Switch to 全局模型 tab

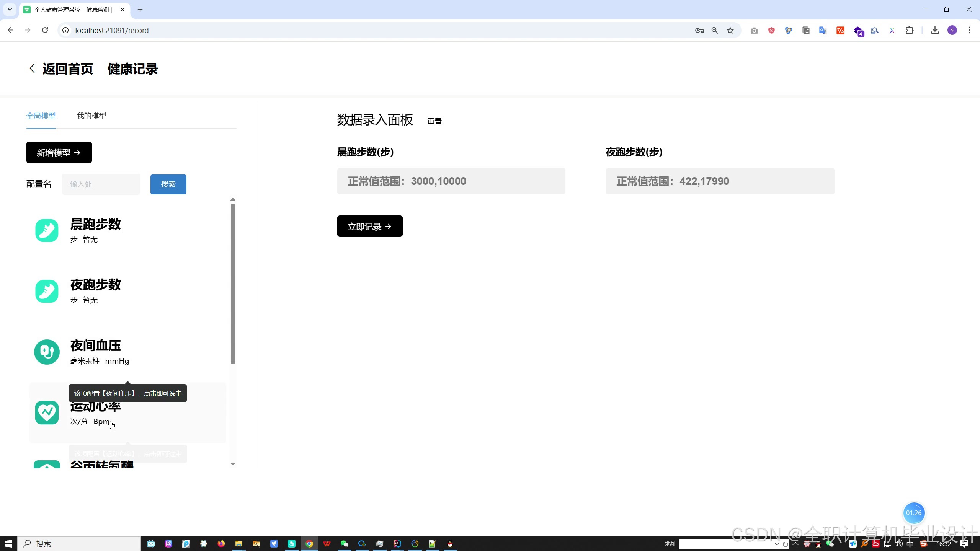(x=41, y=116)
